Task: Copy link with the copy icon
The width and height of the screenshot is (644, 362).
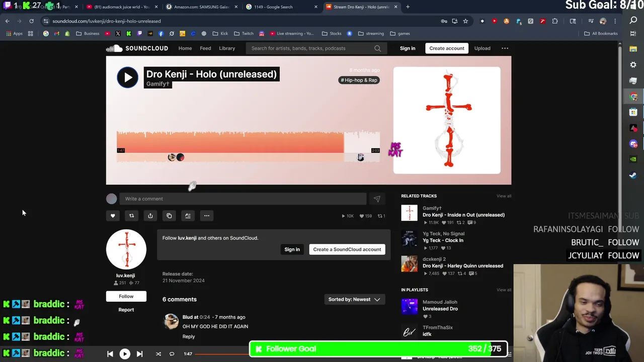Action: point(169,216)
